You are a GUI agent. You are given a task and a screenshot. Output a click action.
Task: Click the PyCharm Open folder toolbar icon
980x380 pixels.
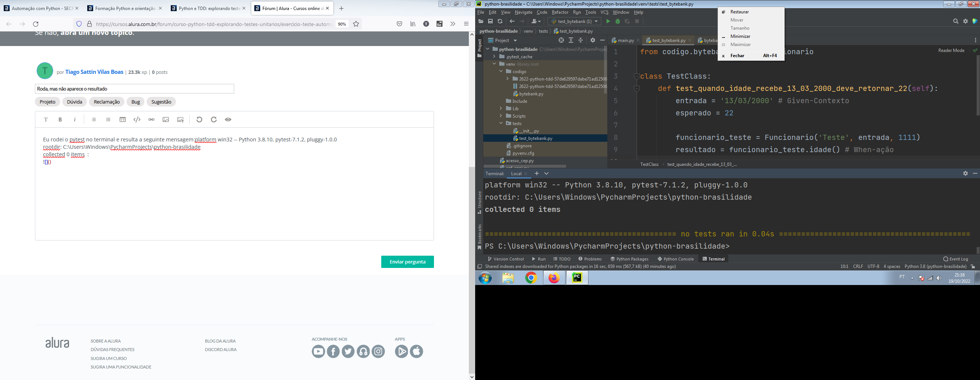click(481, 21)
